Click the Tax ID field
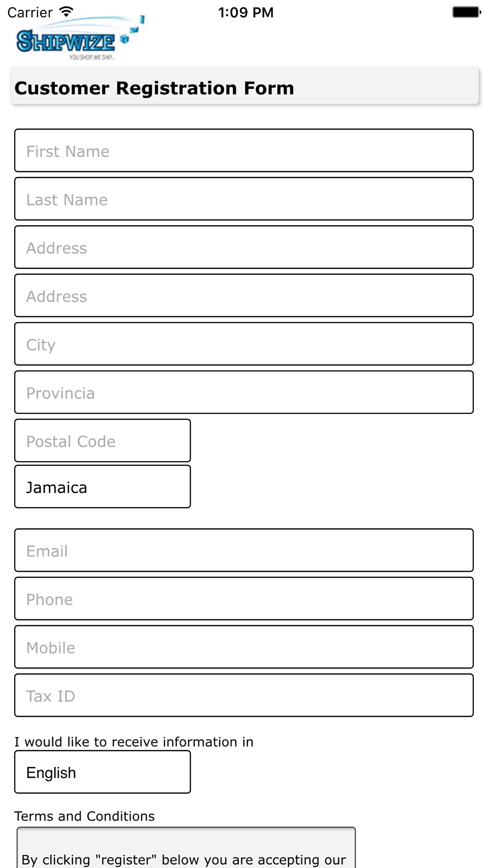The height and width of the screenshot is (868, 488). click(x=244, y=695)
